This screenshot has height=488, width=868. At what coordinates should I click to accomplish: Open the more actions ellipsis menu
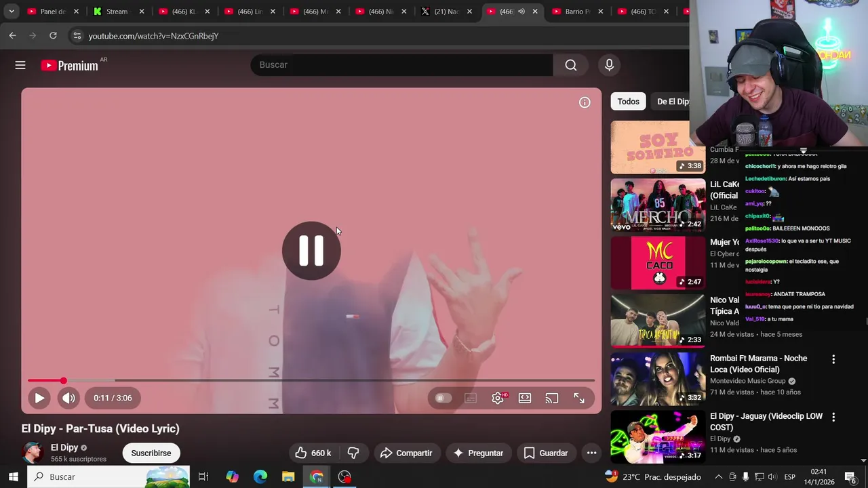tap(591, 453)
